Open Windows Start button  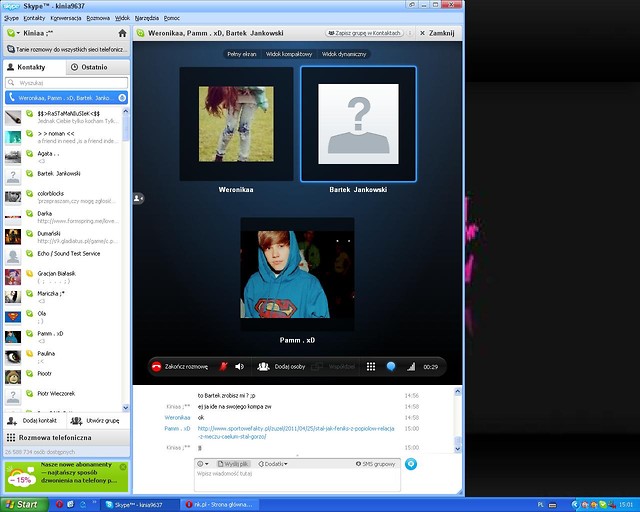(x=24, y=504)
